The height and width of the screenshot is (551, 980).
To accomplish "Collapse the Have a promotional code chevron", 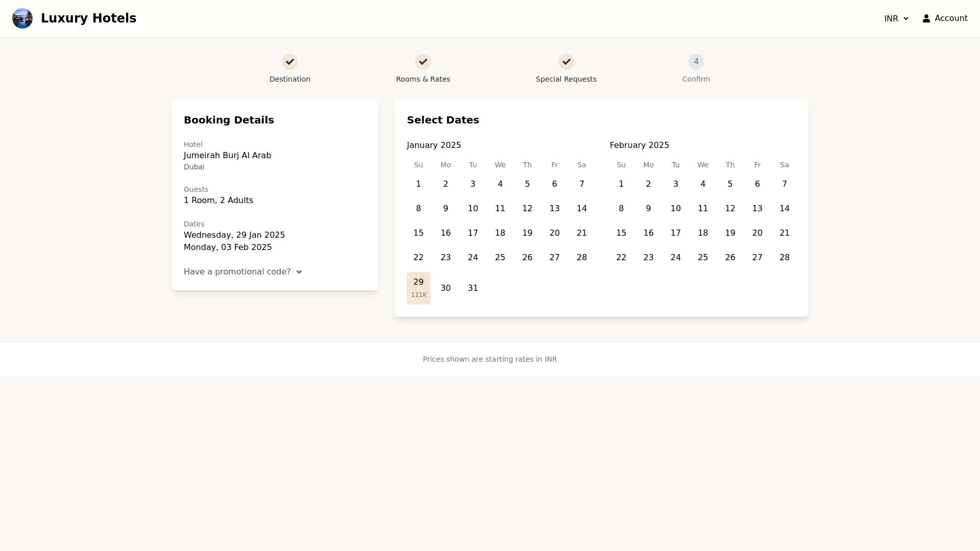I will point(299,272).
